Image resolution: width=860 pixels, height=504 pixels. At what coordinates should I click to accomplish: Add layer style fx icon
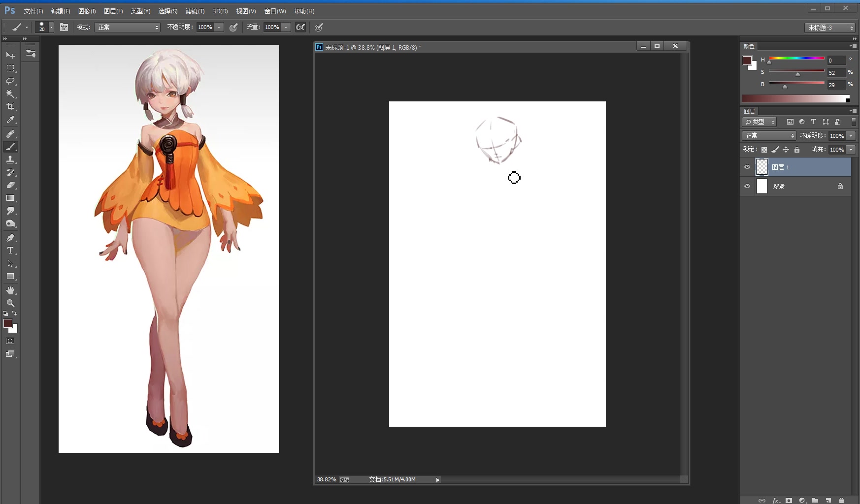pos(776,500)
